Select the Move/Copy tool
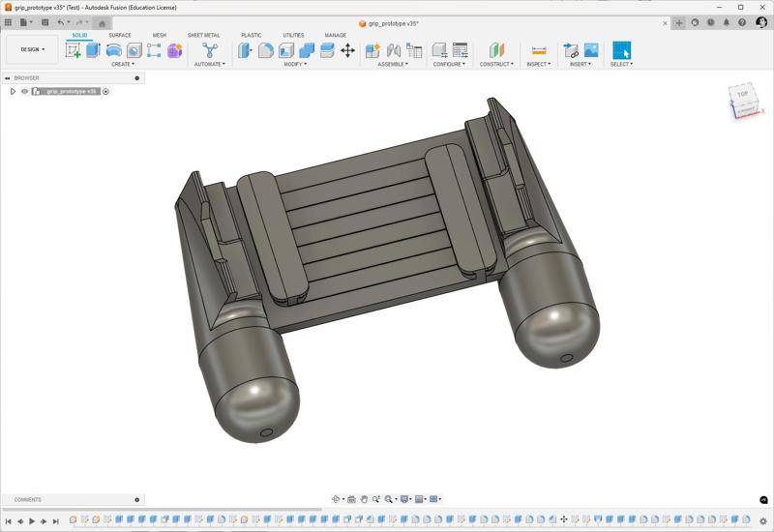The width and height of the screenshot is (774, 532). (x=347, y=50)
